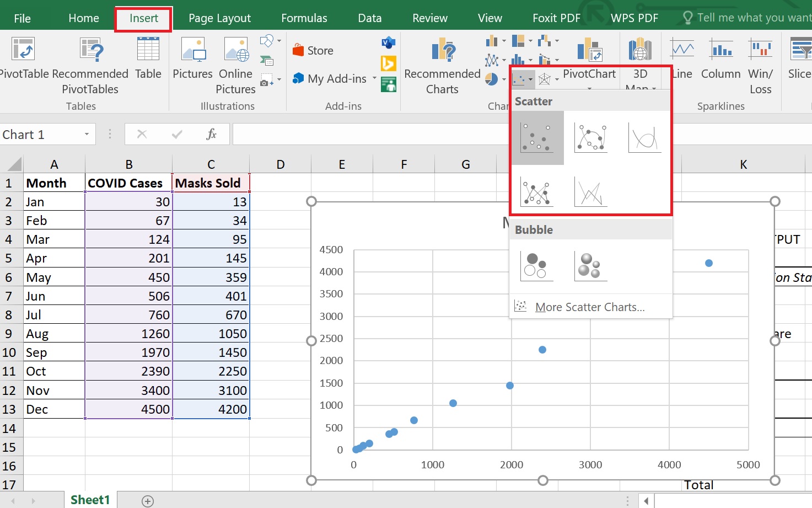Switch to the Formulas tab
This screenshot has height=508, width=812.
[x=304, y=18]
